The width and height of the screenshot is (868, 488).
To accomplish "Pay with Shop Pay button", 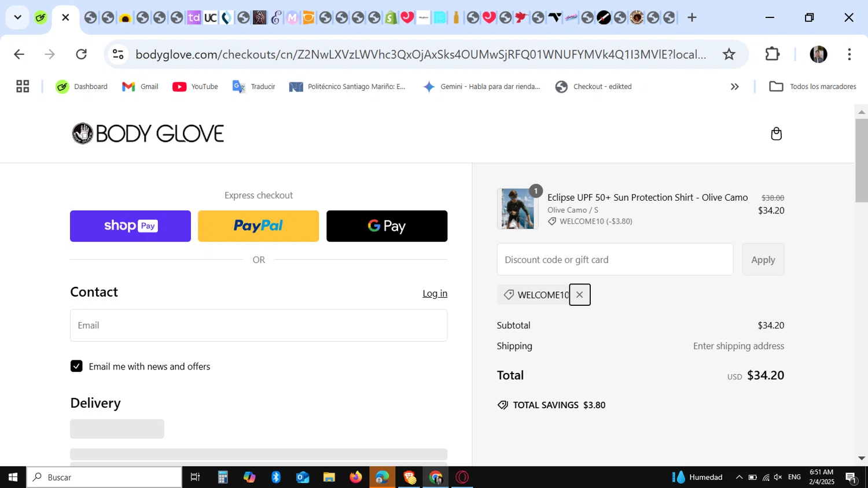I will click(x=130, y=226).
